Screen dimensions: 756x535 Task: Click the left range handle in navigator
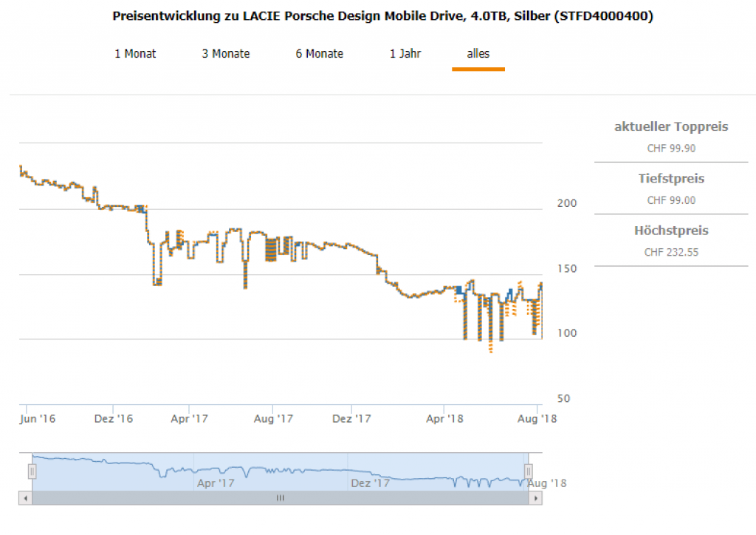(32, 471)
